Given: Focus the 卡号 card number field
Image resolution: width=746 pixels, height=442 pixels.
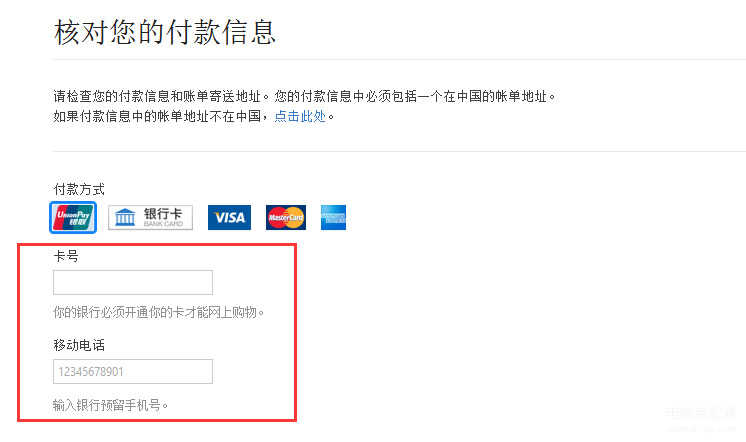Looking at the screenshot, I should coord(133,283).
